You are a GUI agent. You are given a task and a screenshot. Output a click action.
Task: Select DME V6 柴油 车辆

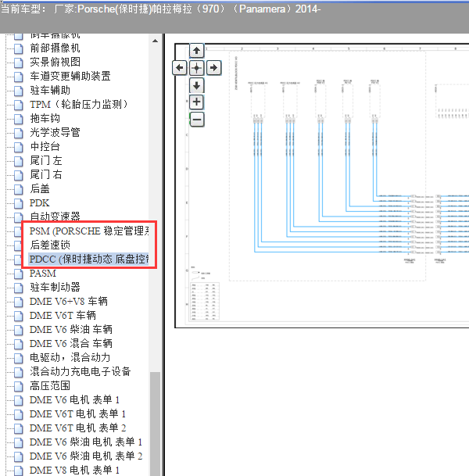[x=71, y=329]
